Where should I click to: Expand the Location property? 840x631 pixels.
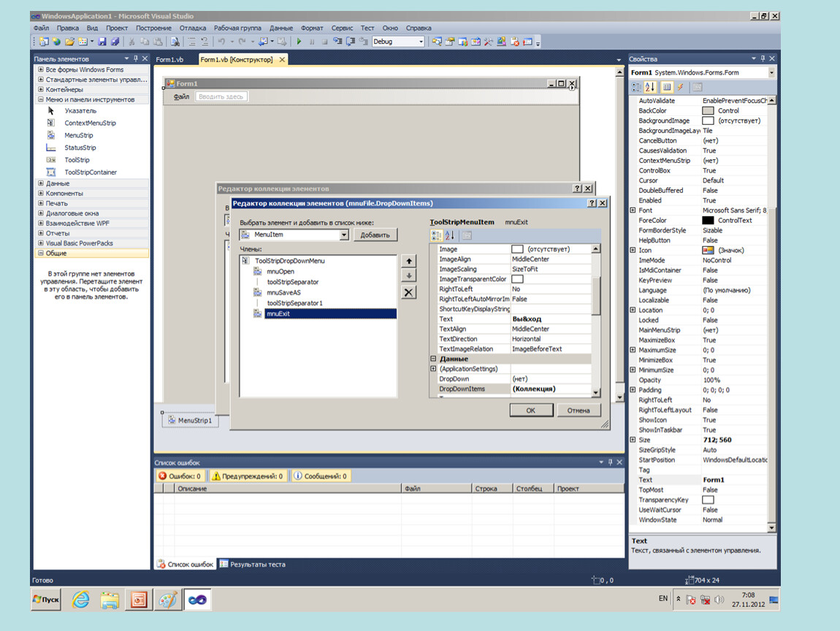[633, 310]
